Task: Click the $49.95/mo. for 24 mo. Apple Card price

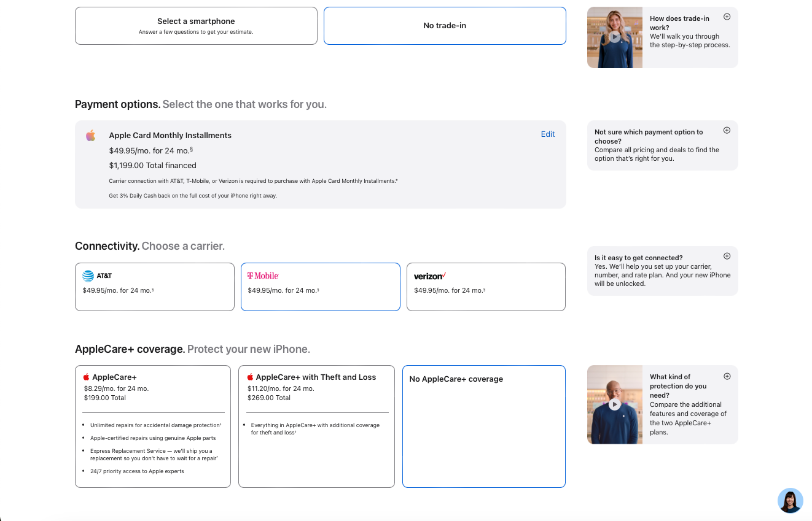Action: 151,150
